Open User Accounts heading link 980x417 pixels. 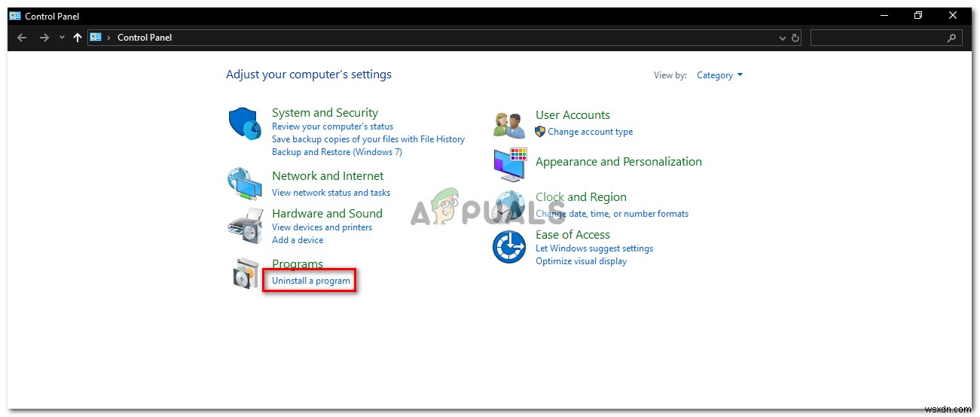(572, 115)
